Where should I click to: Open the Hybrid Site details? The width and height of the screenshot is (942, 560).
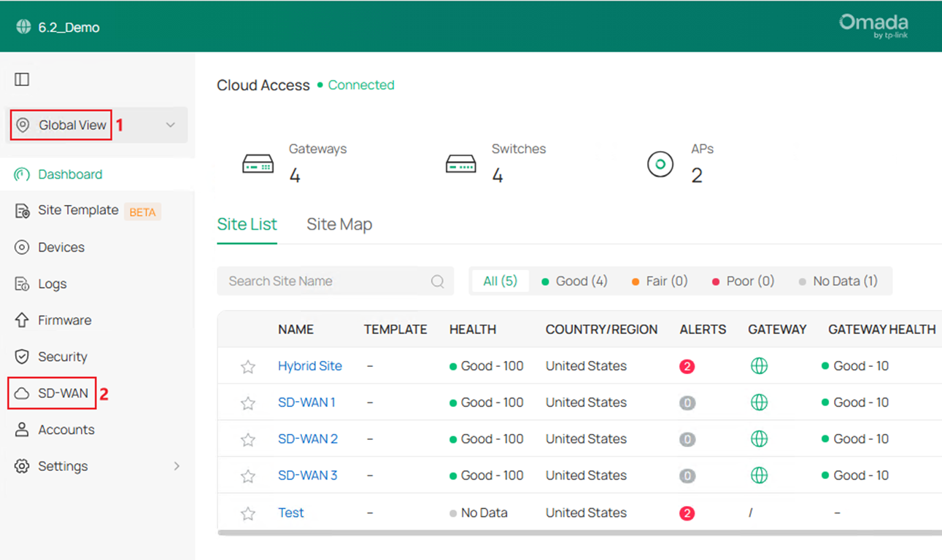tap(310, 365)
